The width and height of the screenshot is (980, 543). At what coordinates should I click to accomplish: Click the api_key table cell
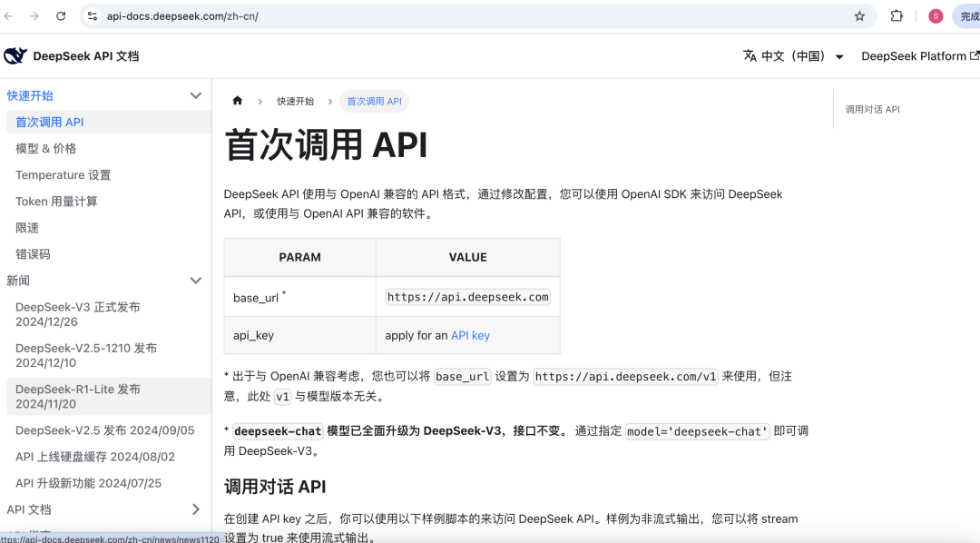pyautogui.click(x=300, y=335)
